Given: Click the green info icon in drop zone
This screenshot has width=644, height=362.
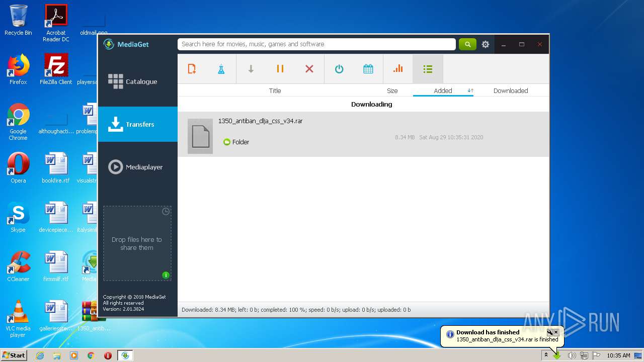Looking at the screenshot, I should [x=166, y=275].
